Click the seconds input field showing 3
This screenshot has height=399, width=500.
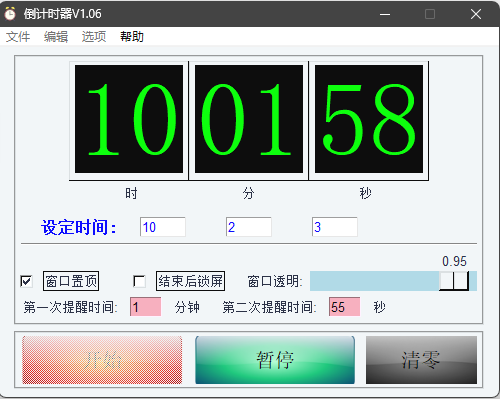(335, 227)
